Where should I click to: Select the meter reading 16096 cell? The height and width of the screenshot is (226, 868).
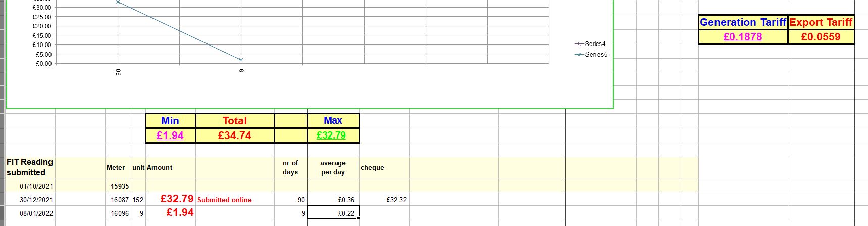[x=119, y=213]
